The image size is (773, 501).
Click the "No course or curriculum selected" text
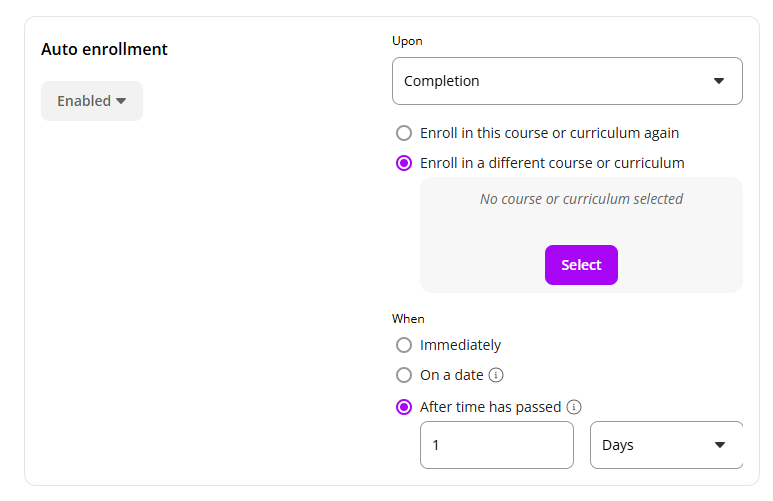click(581, 199)
